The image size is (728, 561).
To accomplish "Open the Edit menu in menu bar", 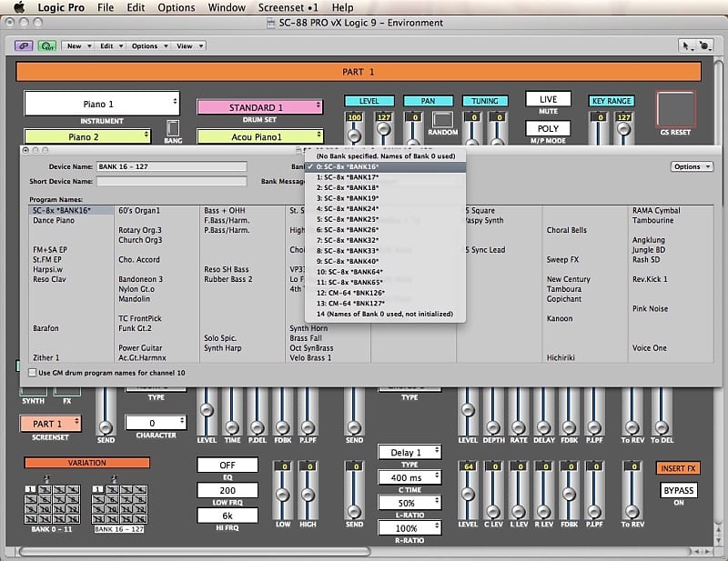I will click(x=136, y=7).
